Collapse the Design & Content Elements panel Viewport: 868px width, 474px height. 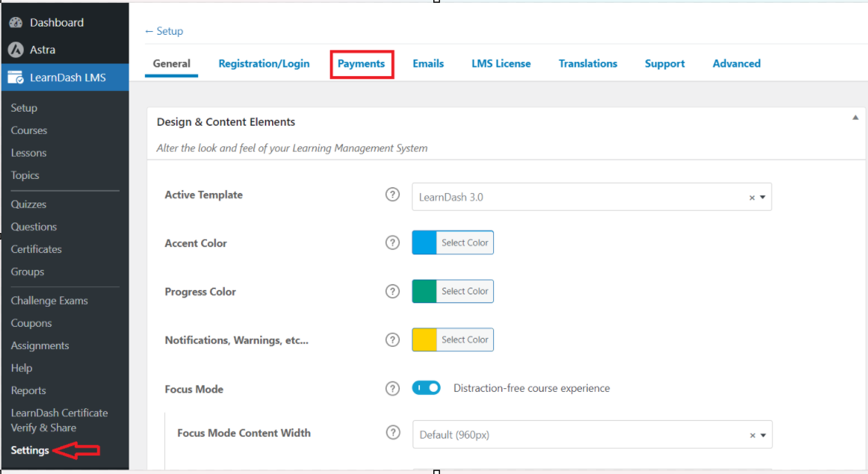(855, 118)
